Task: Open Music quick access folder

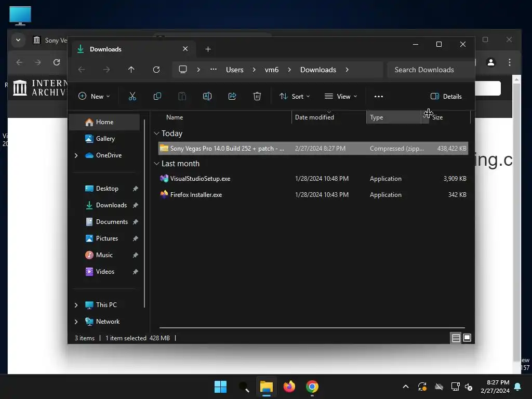Action: click(104, 255)
